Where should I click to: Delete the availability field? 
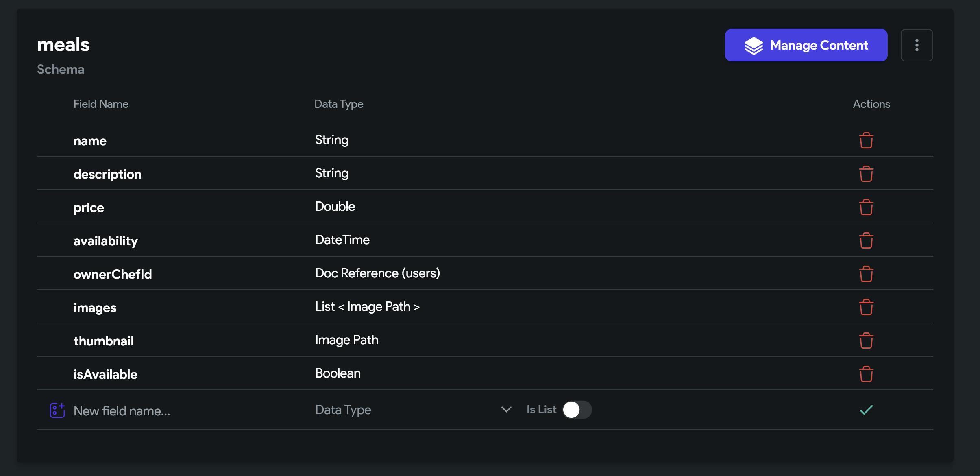[x=866, y=240]
